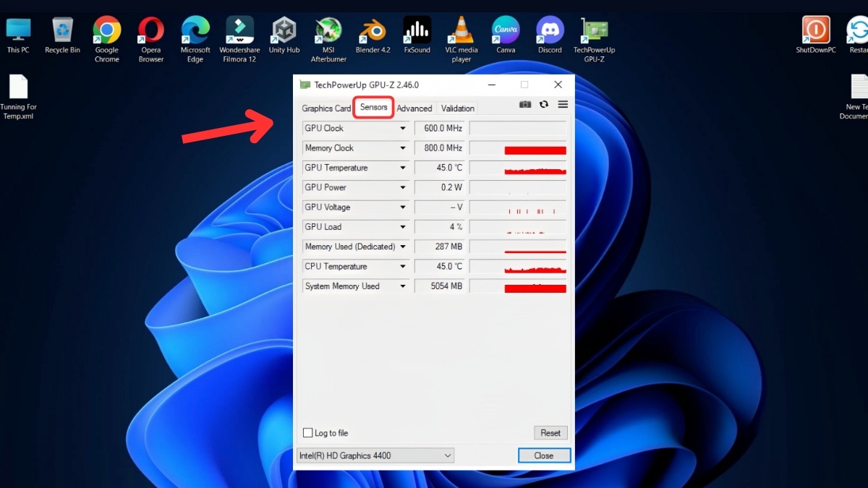Open GPU Voltage sensor dropdown arrow
This screenshot has width=868, height=488.
[403, 207]
